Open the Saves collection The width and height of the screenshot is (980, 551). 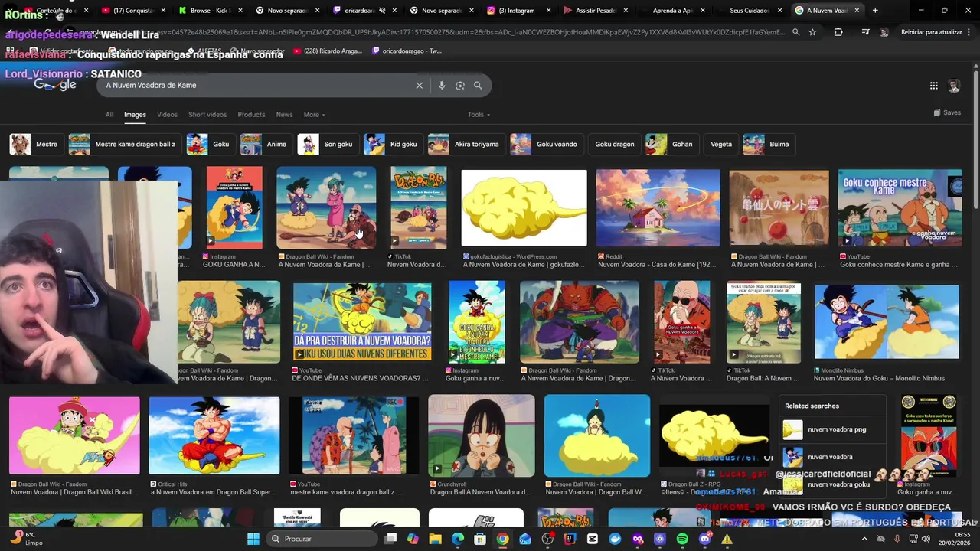(x=947, y=112)
